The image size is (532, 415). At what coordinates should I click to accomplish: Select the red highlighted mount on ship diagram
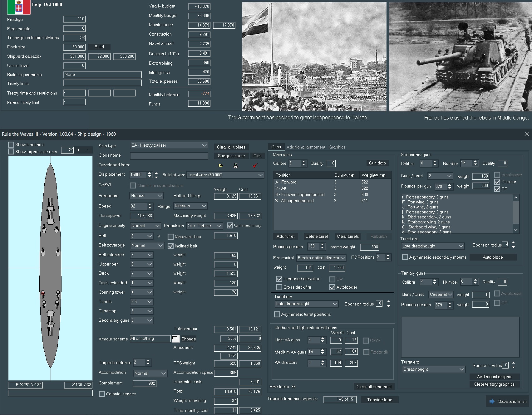point(43,293)
